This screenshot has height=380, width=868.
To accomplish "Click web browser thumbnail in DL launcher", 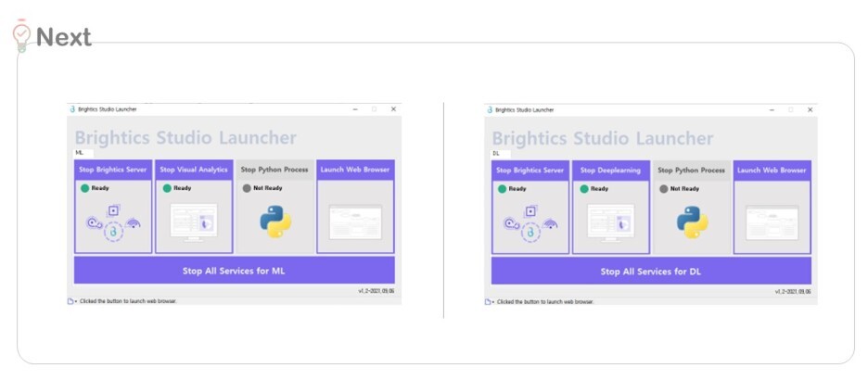I will pyautogui.click(x=772, y=223).
